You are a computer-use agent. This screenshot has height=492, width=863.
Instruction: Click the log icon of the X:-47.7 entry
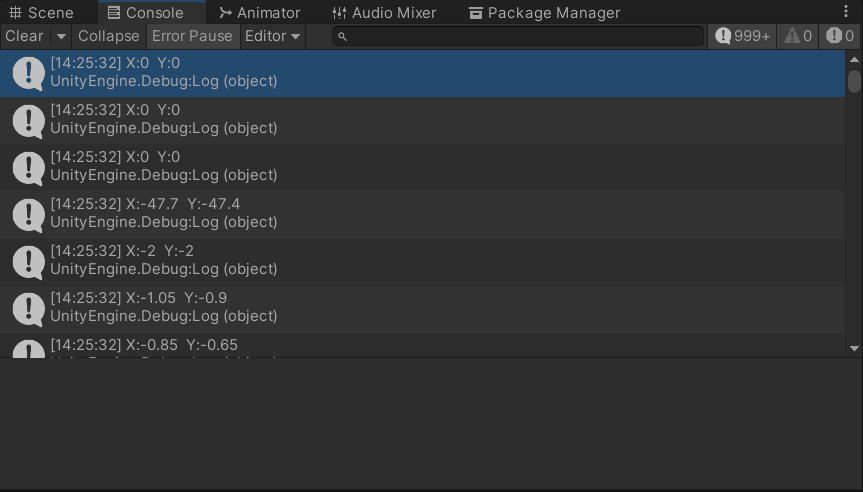(29, 214)
